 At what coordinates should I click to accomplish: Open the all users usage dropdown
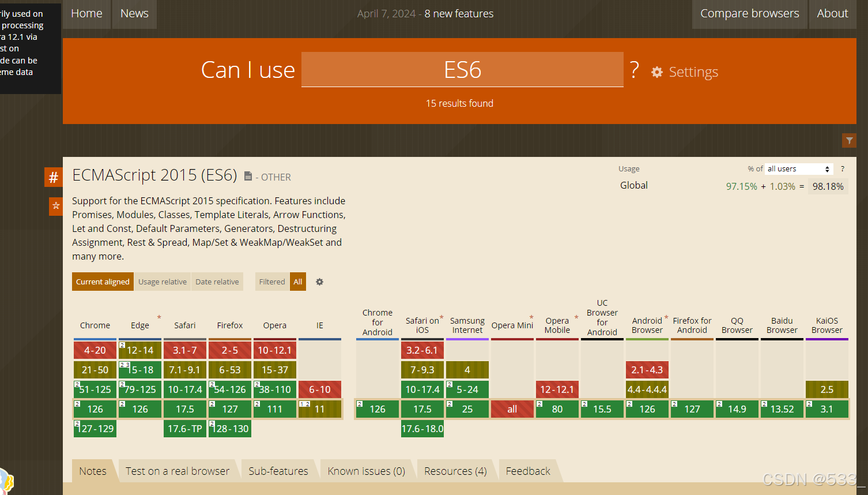point(798,169)
